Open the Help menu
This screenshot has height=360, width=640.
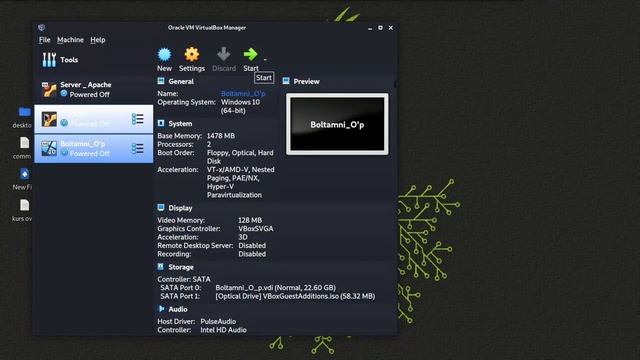coord(98,40)
